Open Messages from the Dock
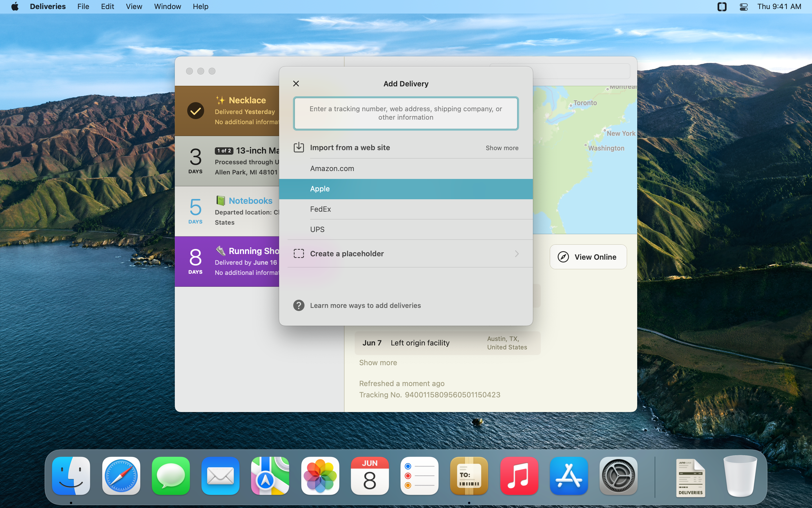Image resolution: width=812 pixels, height=508 pixels. pyautogui.click(x=171, y=476)
